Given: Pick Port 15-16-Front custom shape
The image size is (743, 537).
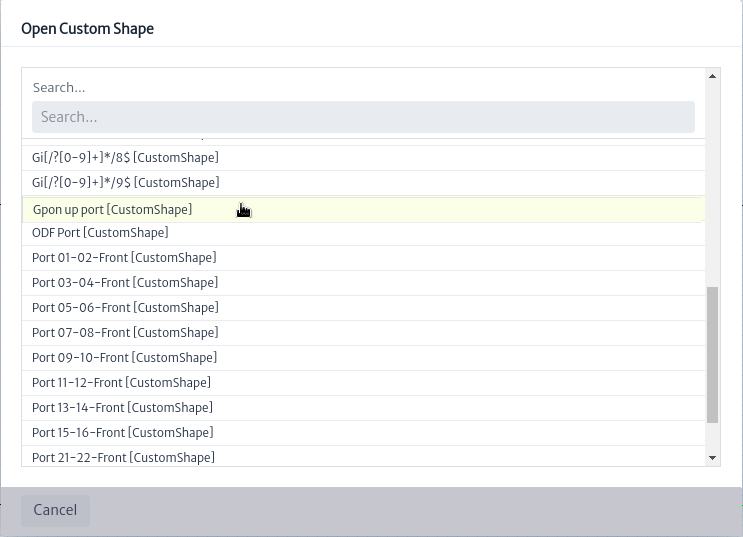Looking at the screenshot, I should (363, 433).
